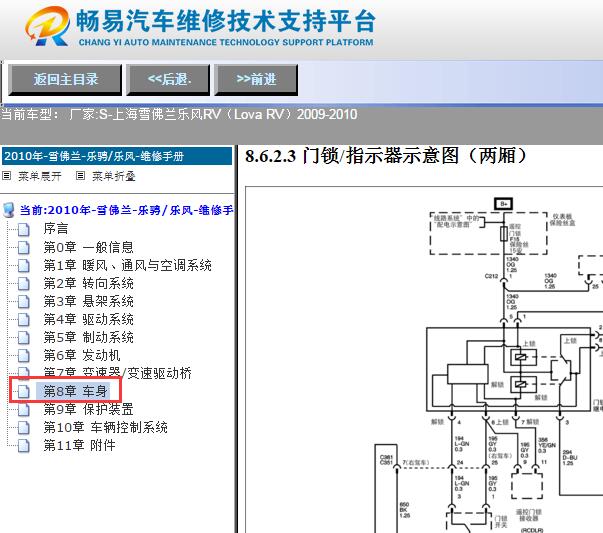Click page icon beside 第6章
603x533 pixels.
(24, 356)
